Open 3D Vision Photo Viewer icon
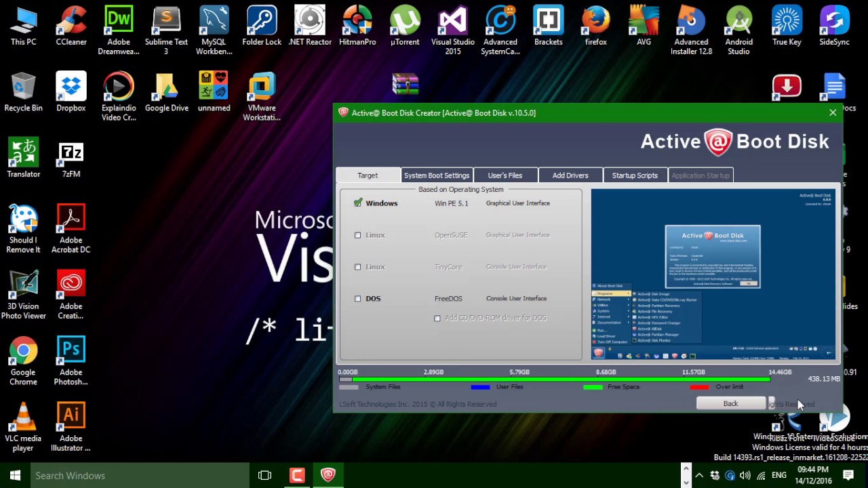Screen dimensions: 868x488 (23, 295)
